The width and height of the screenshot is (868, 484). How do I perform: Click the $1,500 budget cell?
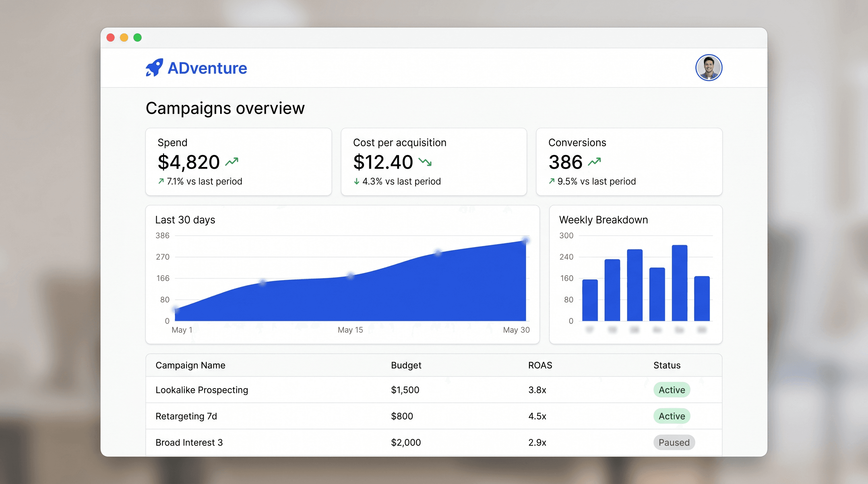[x=405, y=390]
